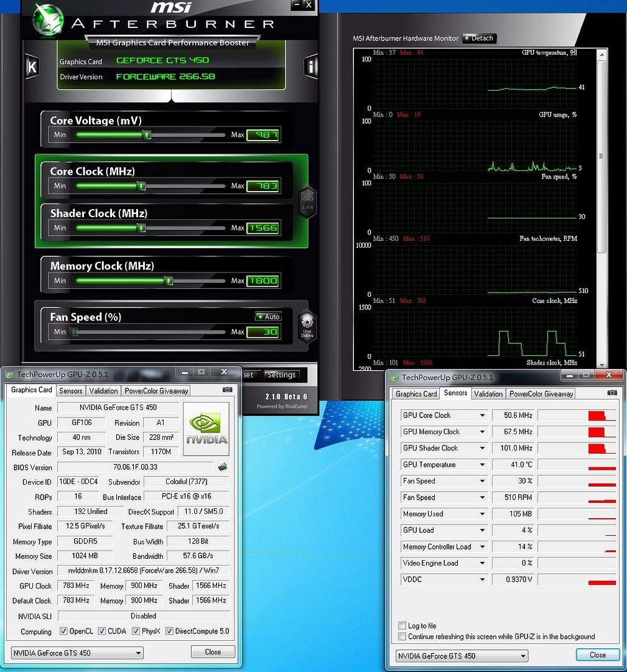The width and height of the screenshot is (627, 672).
Task: Click the Core Clock value field 783
Action: pos(264,186)
